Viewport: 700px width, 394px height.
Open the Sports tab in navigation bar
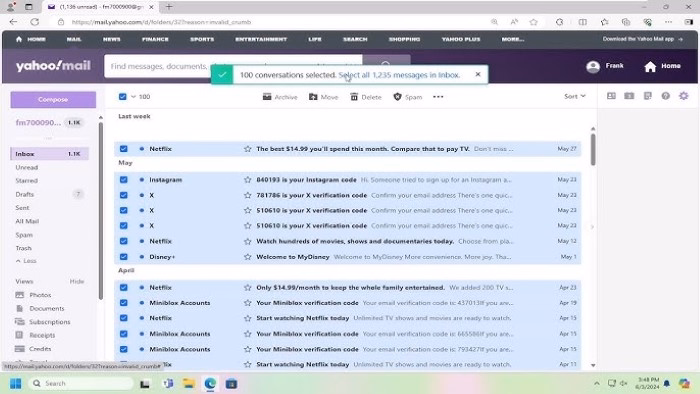(x=202, y=39)
